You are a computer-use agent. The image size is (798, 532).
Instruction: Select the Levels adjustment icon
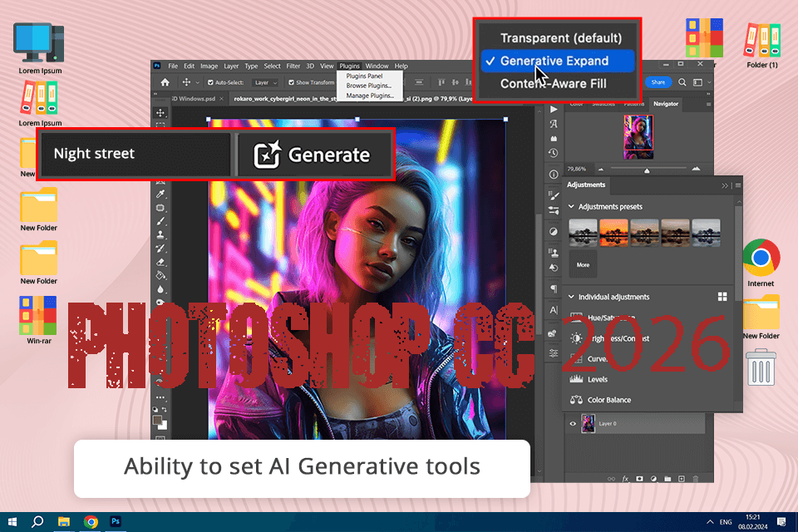tap(576, 379)
